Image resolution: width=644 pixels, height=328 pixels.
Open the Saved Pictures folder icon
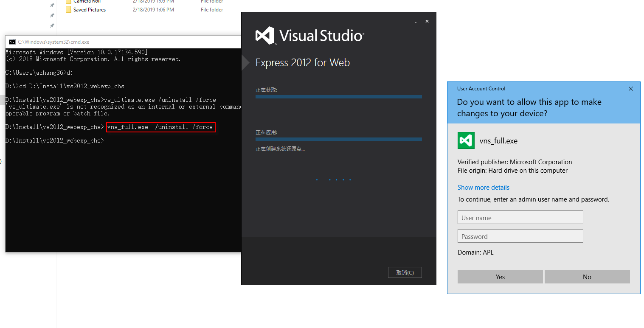(69, 9)
